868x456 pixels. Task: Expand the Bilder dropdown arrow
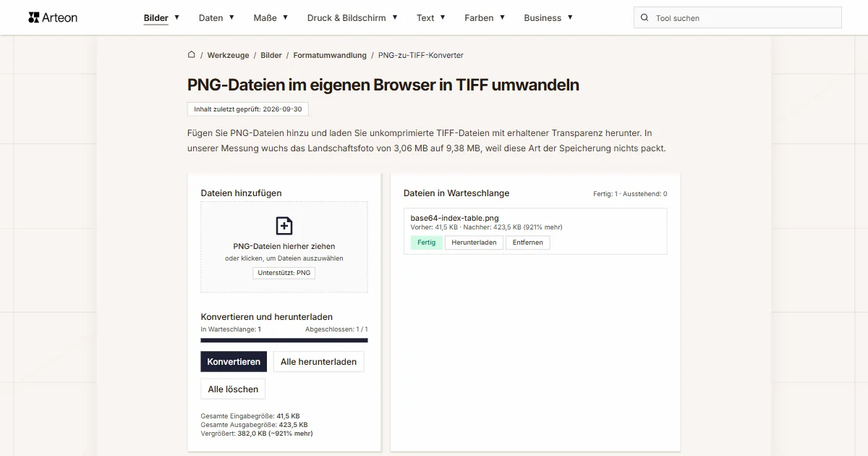[x=176, y=17]
